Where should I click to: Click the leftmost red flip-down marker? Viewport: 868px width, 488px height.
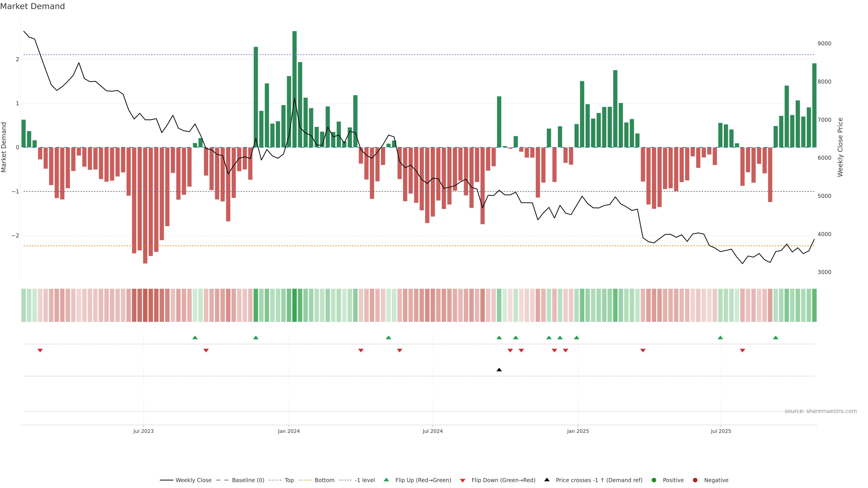[x=40, y=351]
